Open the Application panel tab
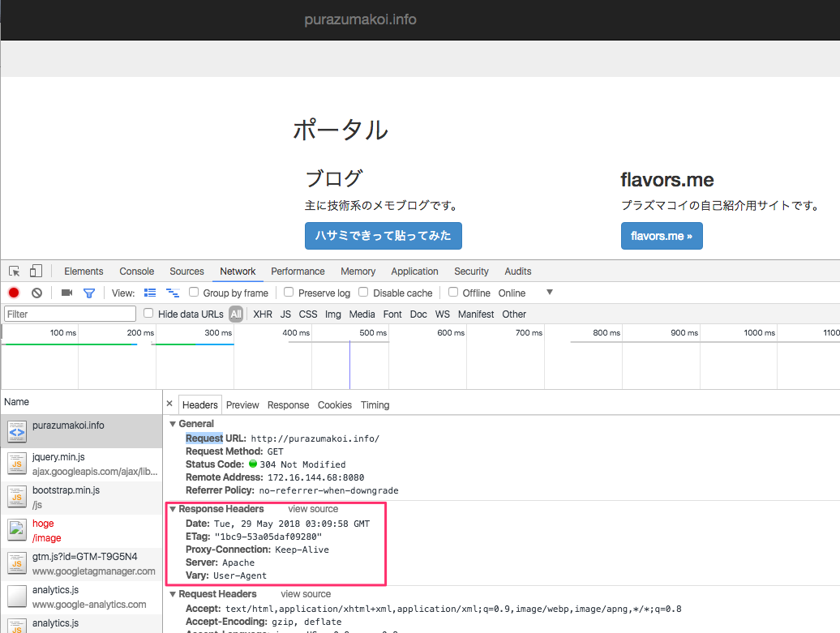 coord(414,271)
